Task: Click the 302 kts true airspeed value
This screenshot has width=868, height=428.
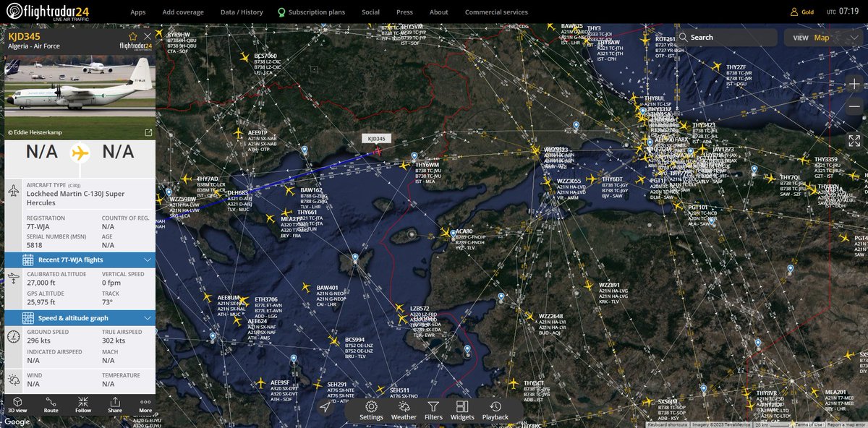Action: [x=115, y=340]
